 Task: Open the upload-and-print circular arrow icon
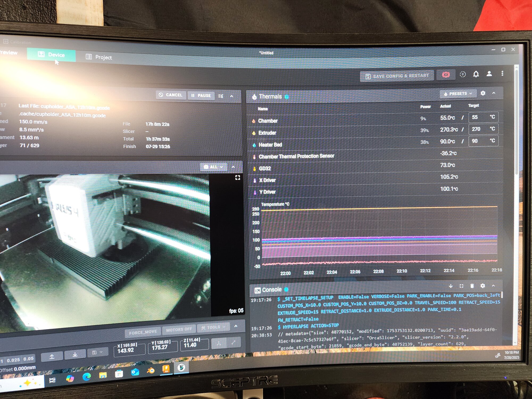(463, 74)
